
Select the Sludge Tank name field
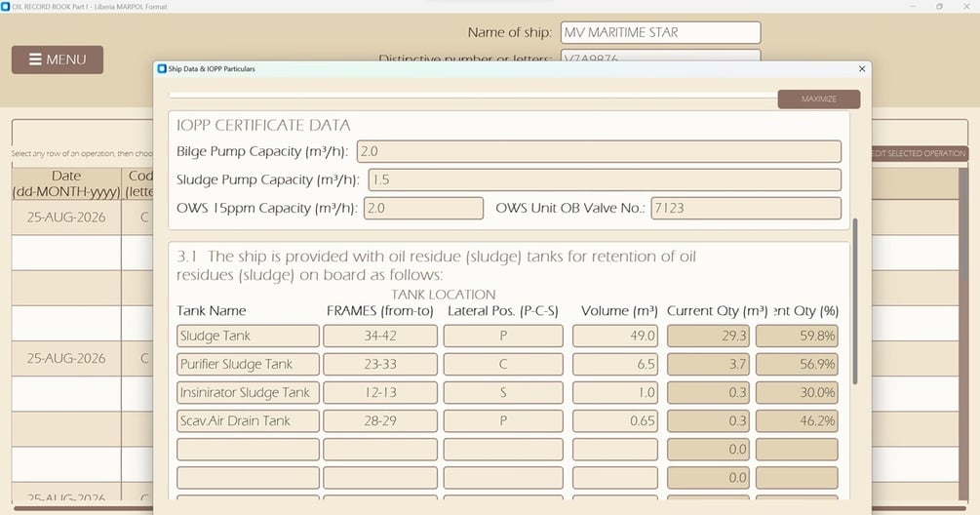pyautogui.click(x=248, y=336)
